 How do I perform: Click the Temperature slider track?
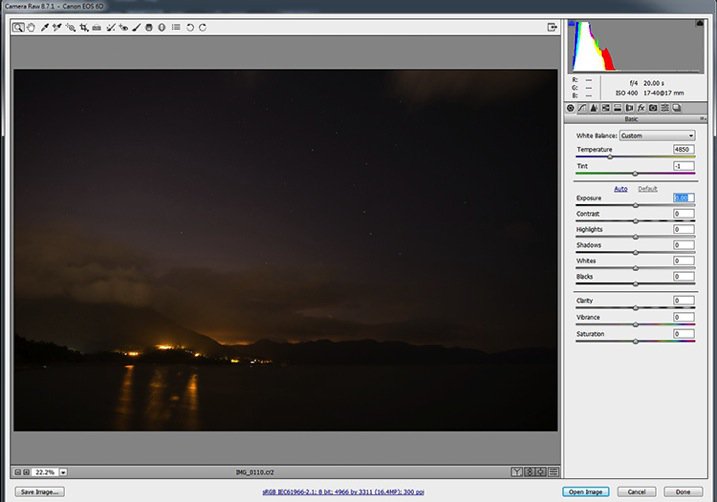[x=635, y=157]
